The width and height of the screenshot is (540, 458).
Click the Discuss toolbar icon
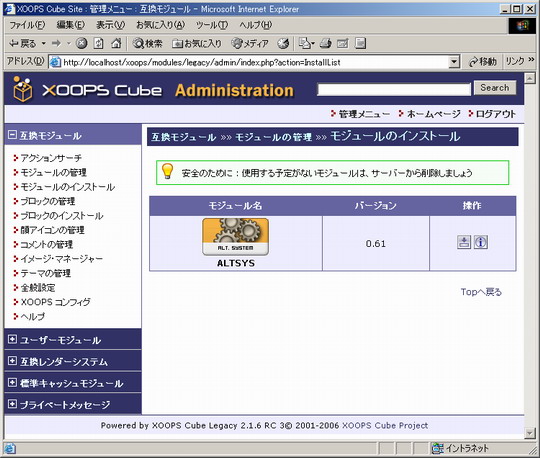click(x=360, y=43)
